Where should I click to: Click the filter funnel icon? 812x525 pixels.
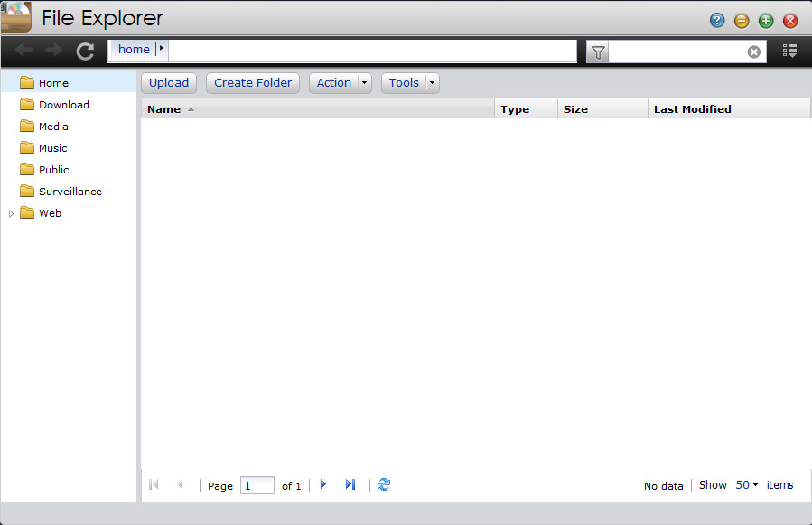tap(597, 52)
